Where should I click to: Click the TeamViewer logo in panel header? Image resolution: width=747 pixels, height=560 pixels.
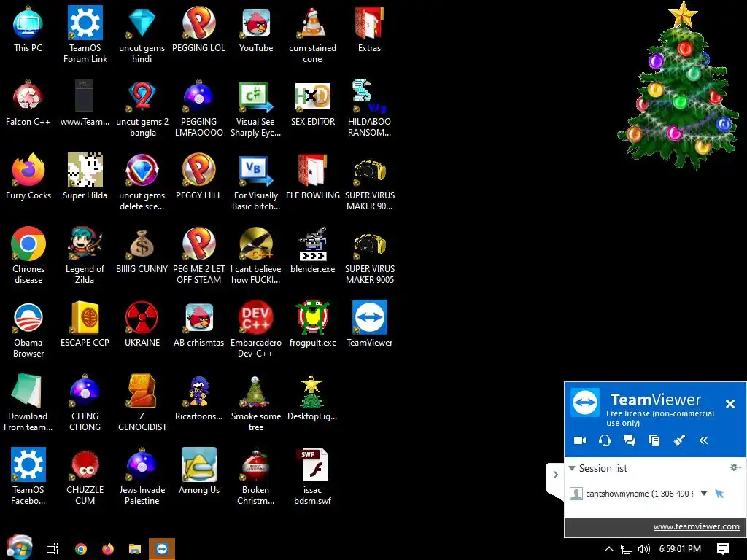[585, 402]
